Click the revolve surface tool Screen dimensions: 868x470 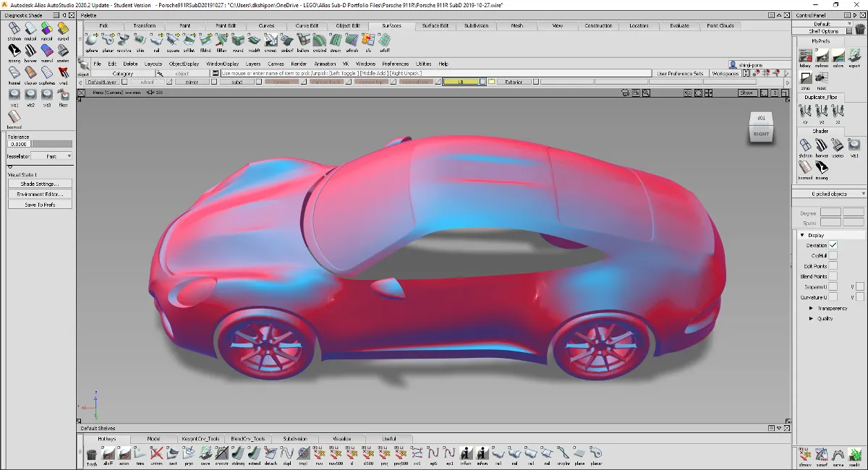point(124,40)
